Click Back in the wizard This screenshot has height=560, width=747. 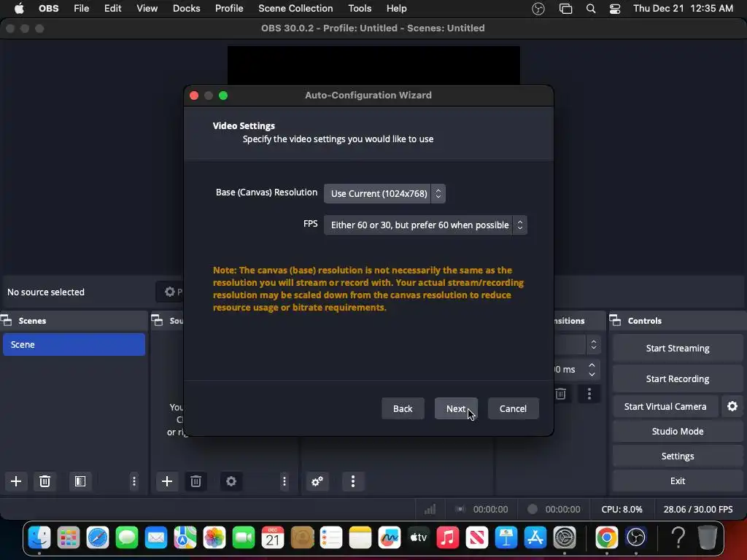tap(403, 408)
